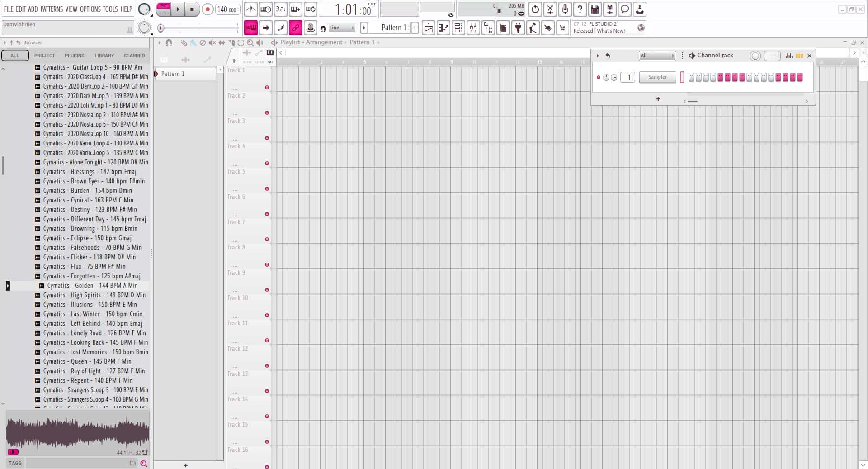Open the content library shopping cart
The image size is (868, 469).
pyautogui.click(x=563, y=28)
